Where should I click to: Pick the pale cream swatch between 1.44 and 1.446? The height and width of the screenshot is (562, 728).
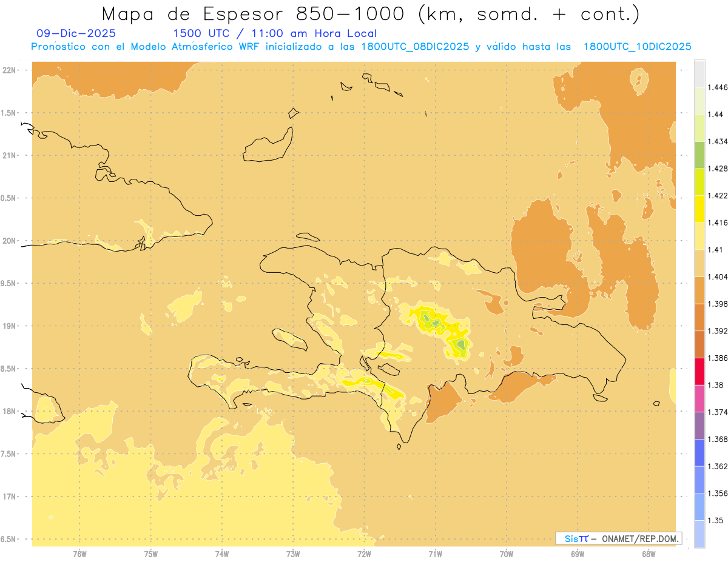tap(699, 101)
